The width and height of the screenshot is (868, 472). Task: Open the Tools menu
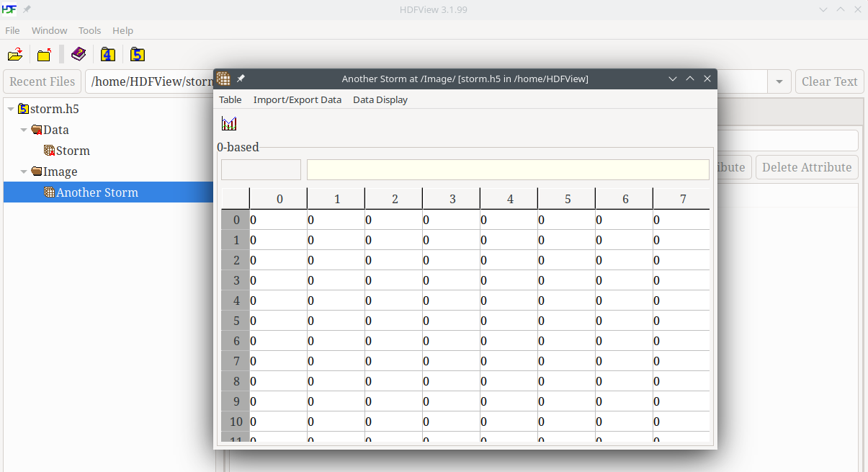click(x=89, y=30)
